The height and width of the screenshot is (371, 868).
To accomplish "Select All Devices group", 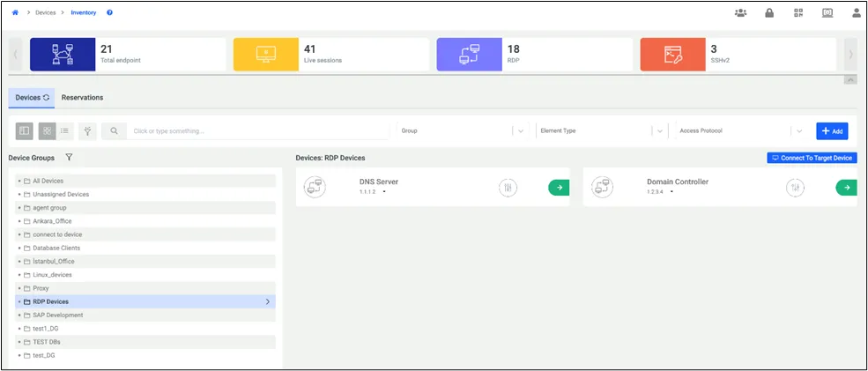I will (x=145, y=181).
